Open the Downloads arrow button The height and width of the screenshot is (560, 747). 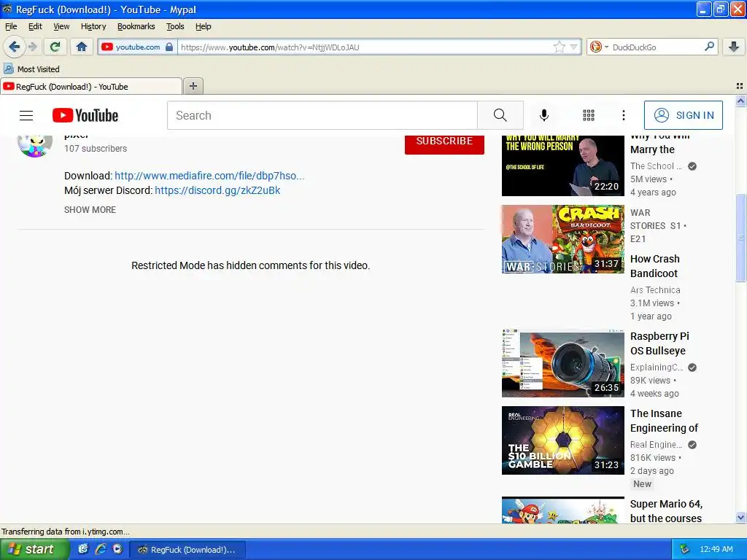[734, 47]
